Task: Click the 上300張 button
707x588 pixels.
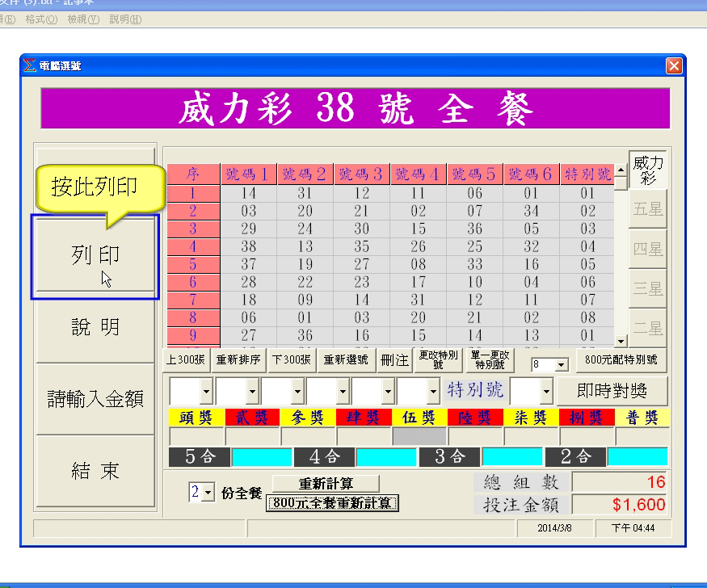Action: click(x=186, y=360)
